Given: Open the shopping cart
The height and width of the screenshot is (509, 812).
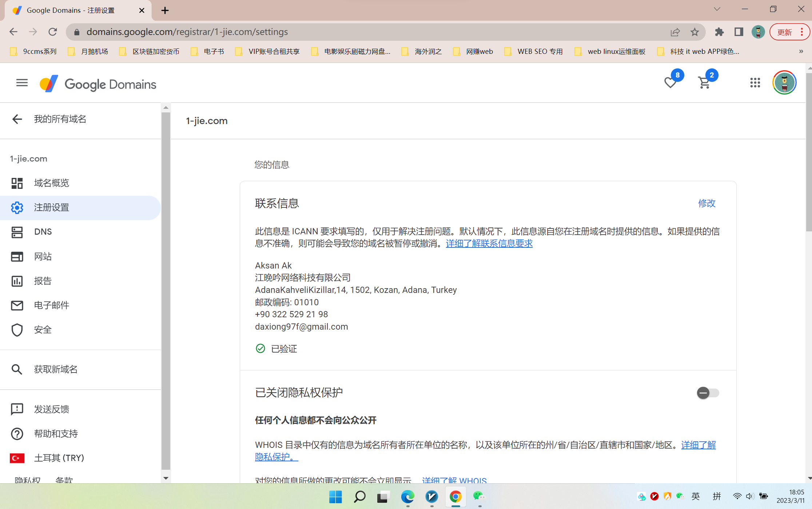Looking at the screenshot, I should [704, 83].
